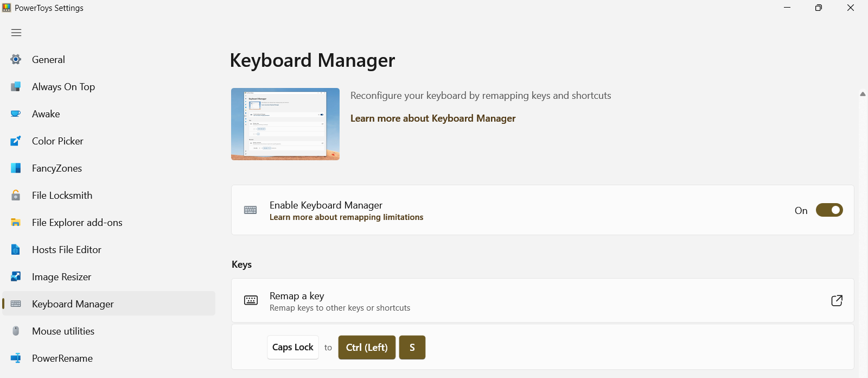Toggle Enable Keyboard Manager off

coord(829,210)
